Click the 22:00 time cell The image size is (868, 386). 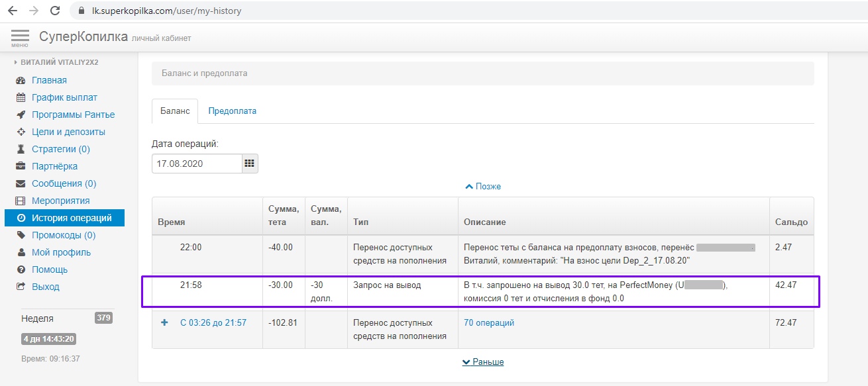(191, 247)
